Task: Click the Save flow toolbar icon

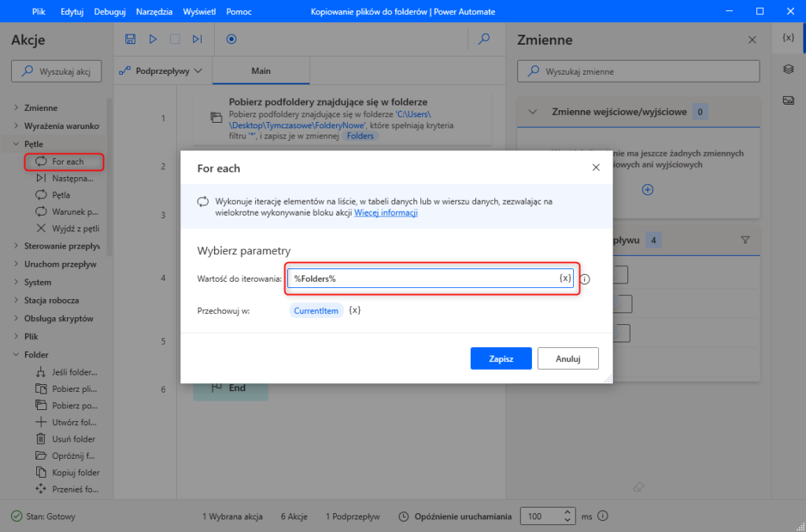Action: click(131, 39)
